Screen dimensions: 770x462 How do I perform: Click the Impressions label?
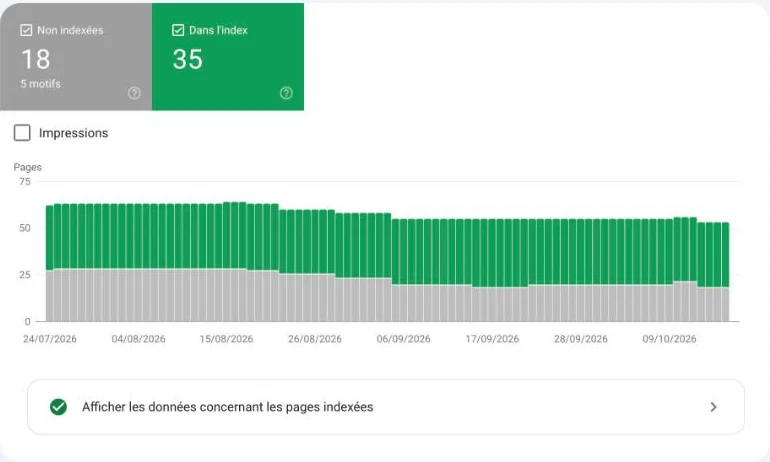pyautogui.click(x=74, y=133)
